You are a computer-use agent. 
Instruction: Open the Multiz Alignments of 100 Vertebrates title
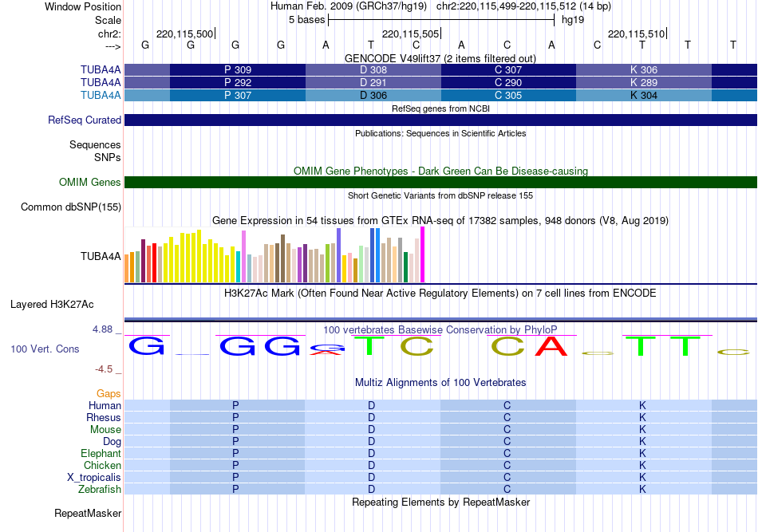tap(440, 382)
